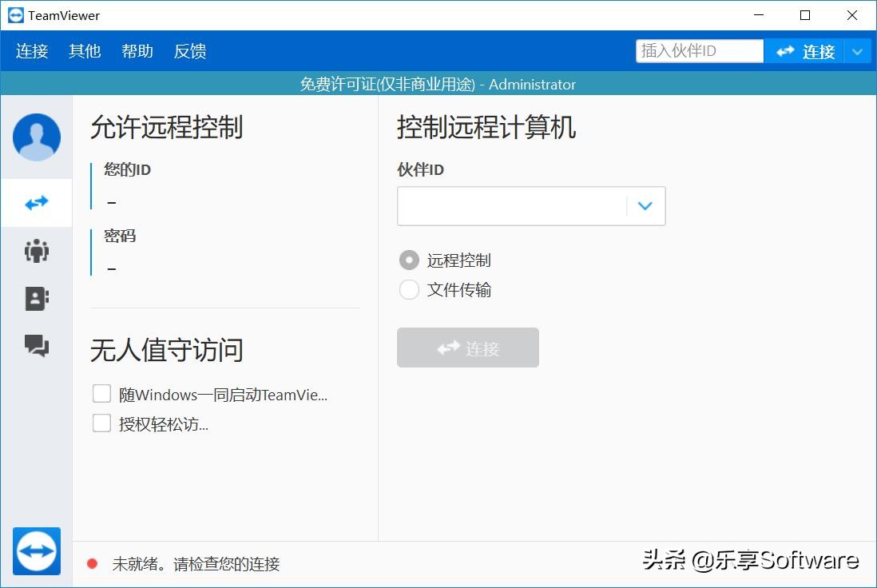Select the 文件传输 radio button
Screen dimensions: 877x588
click(409, 290)
